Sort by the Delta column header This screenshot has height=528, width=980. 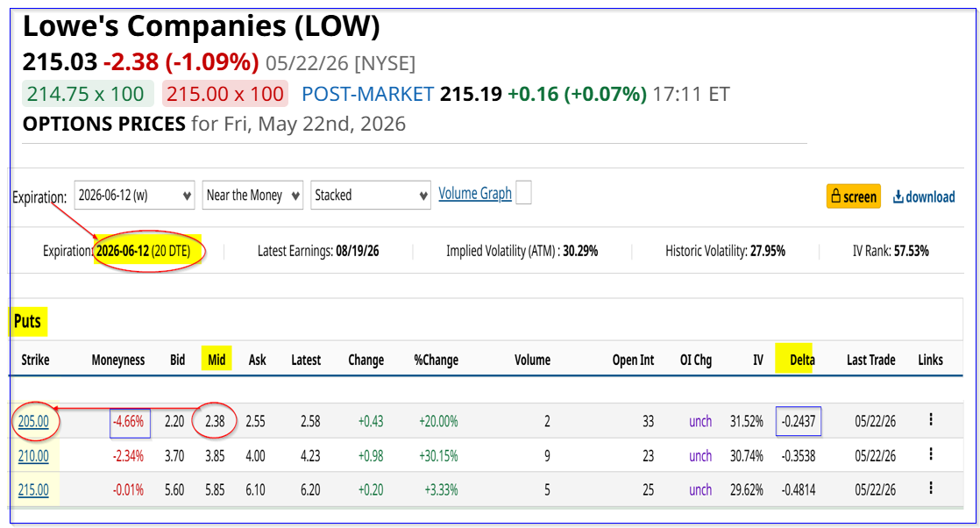[x=802, y=360]
